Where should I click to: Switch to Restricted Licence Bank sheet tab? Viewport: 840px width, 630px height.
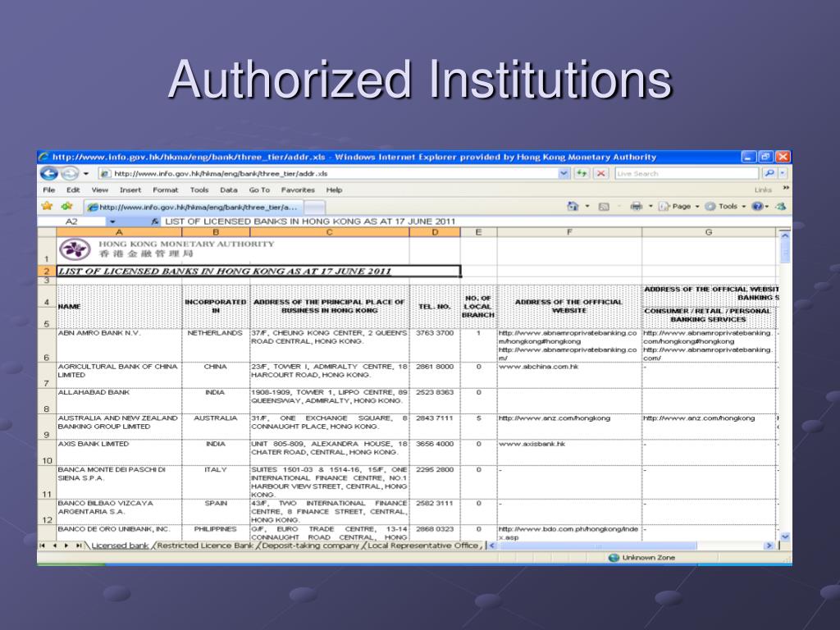click(205, 546)
